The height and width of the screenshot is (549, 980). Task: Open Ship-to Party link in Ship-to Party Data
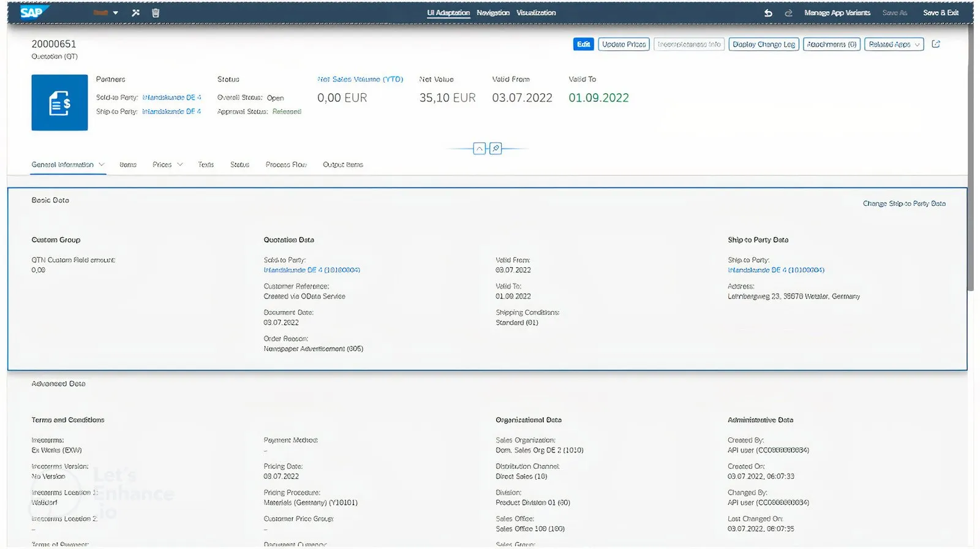pyautogui.click(x=776, y=270)
